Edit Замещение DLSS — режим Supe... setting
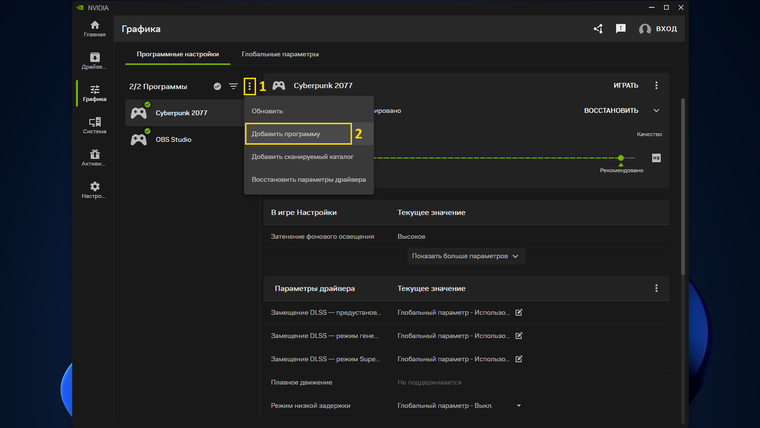Screen dimensions: 760x428 519,359
